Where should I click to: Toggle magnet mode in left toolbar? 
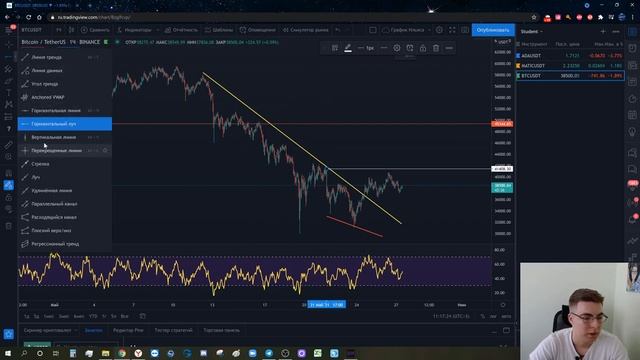coord(9,173)
